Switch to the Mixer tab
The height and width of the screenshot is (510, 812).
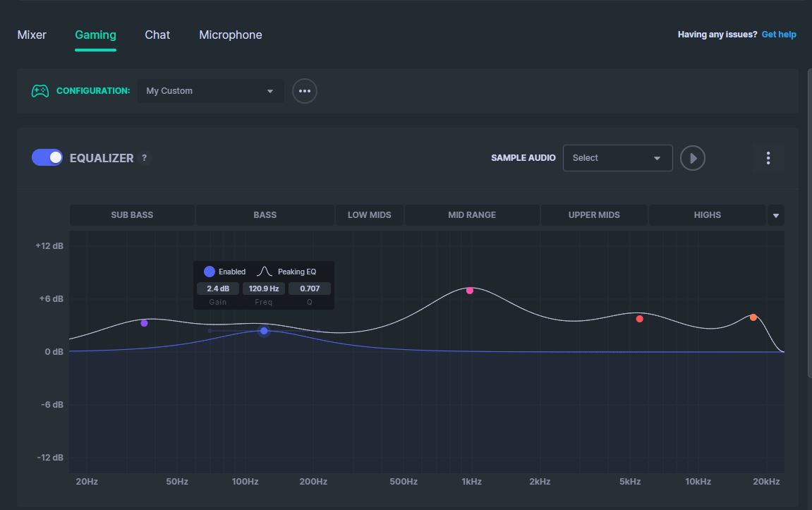coord(32,35)
